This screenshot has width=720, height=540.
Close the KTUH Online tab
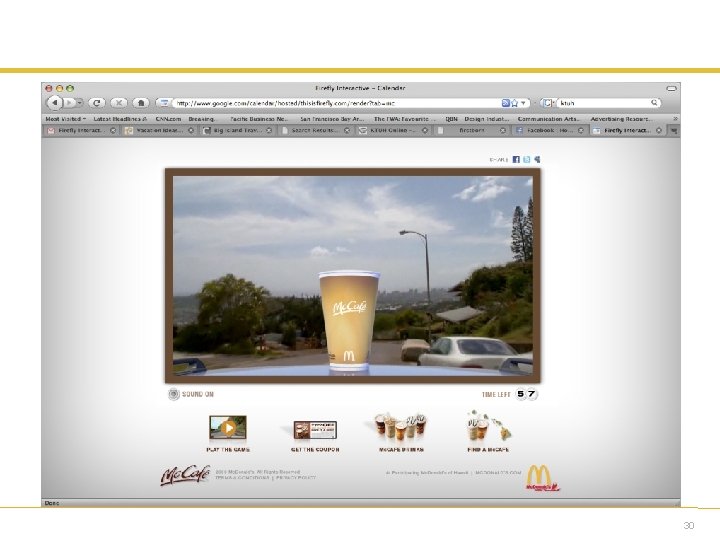(x=425, y=130)
